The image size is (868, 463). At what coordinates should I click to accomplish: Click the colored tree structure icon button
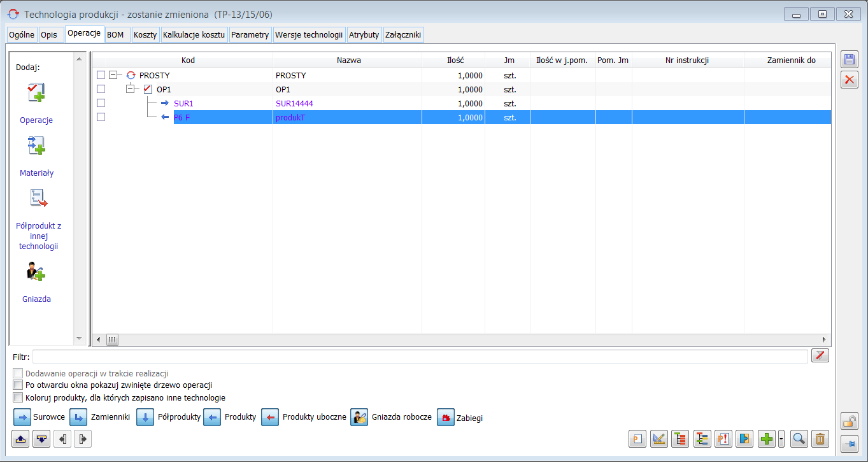[702, 439]
